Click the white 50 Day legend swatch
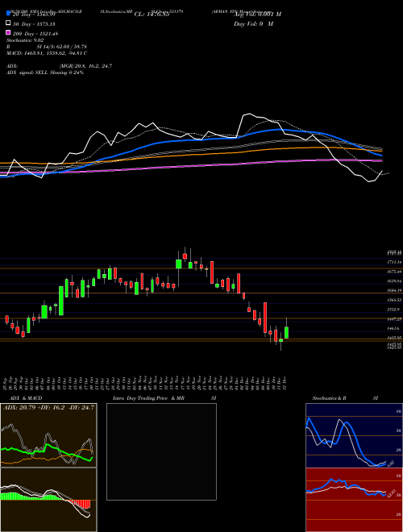This screenshot has width=403, height=532. 8,23
